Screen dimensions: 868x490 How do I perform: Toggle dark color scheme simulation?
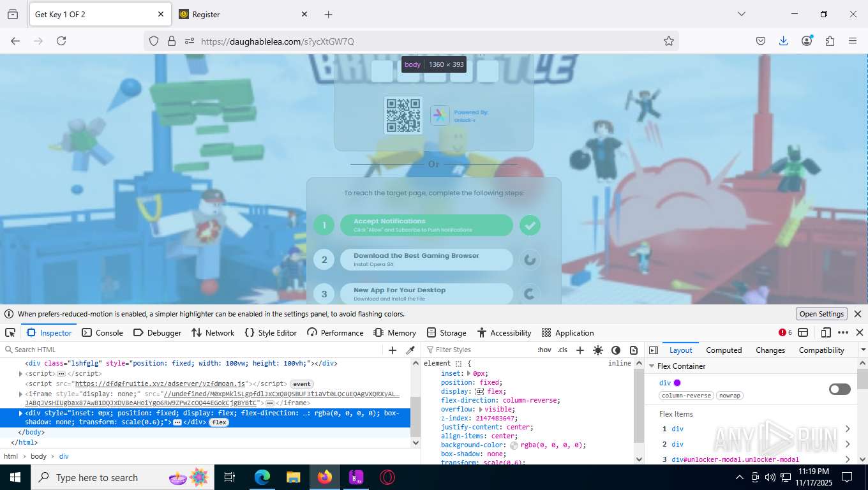pos(616,350)
